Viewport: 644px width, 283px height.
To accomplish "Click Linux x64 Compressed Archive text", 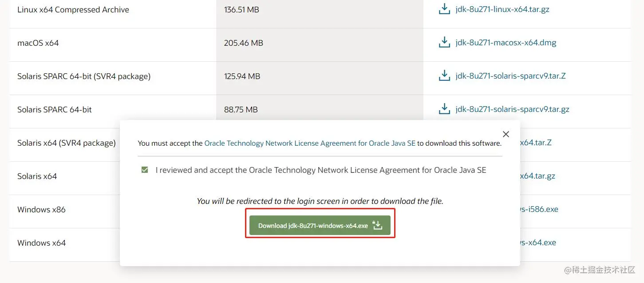I will coord(73,9).
